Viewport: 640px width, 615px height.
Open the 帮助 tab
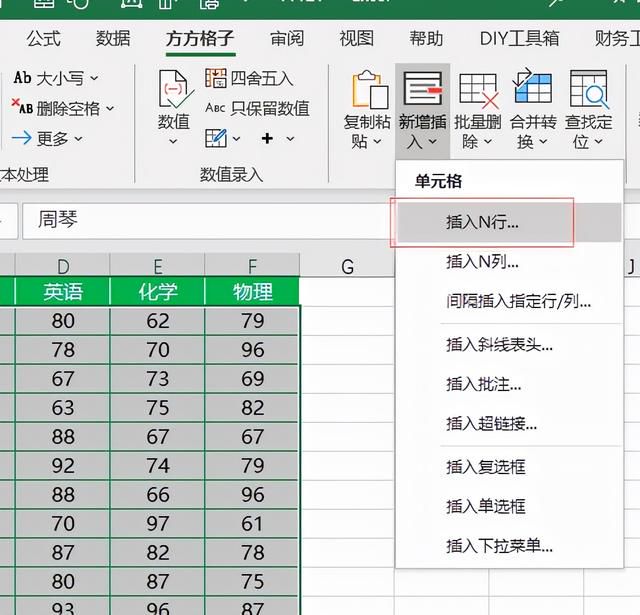click(x=426, y=39)
